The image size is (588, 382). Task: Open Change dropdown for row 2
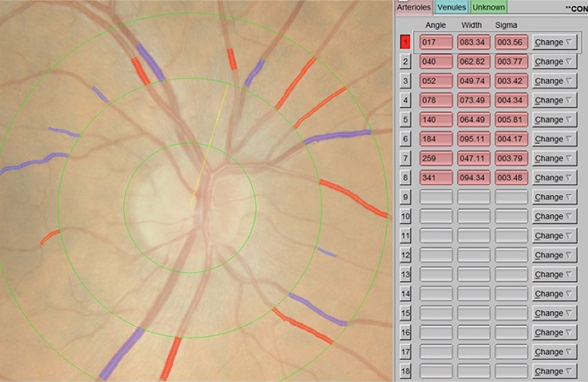click(555, 62)
